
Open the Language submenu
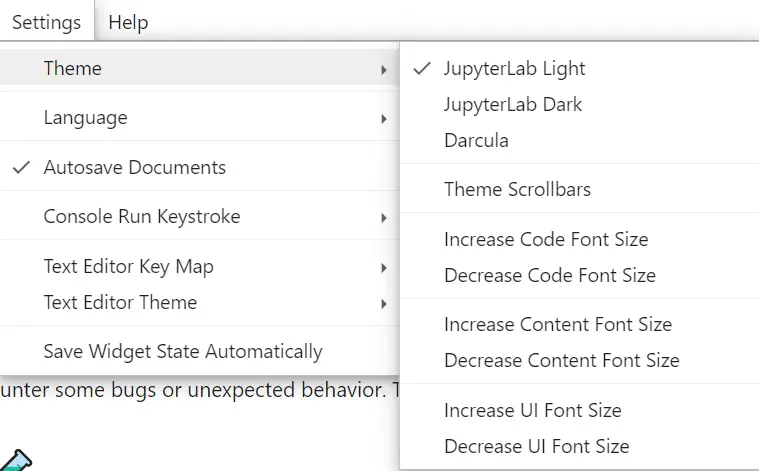(199, 118)
